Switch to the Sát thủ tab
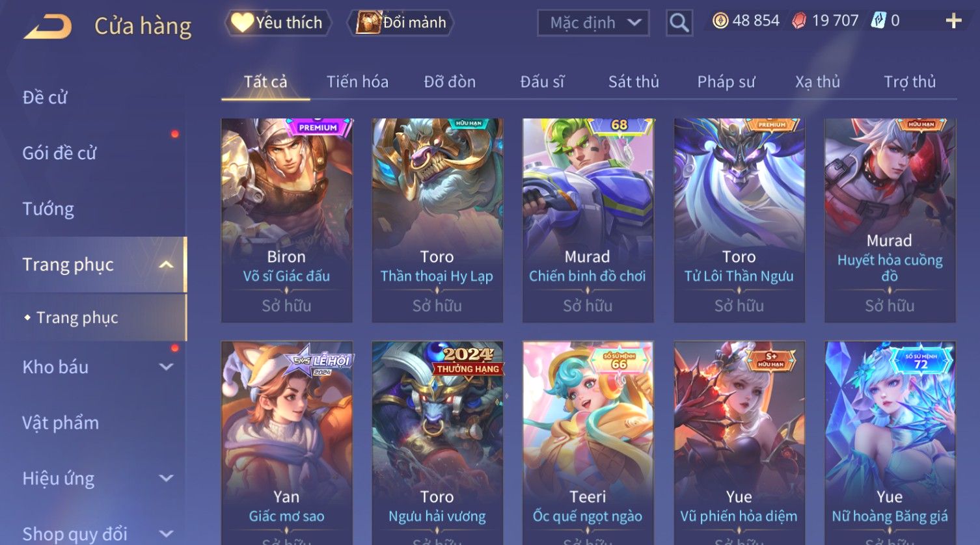The width and height of the screenshot is (980, 545). pos(634,82)
